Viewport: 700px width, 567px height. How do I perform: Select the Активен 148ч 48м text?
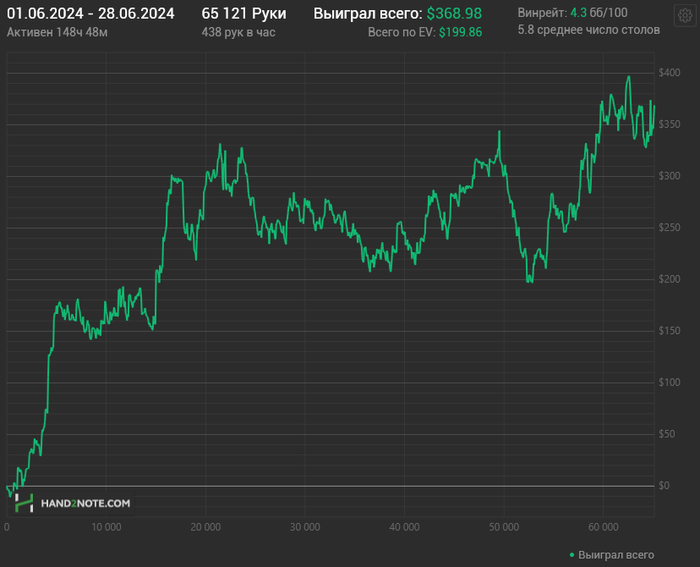pos(57,33)
